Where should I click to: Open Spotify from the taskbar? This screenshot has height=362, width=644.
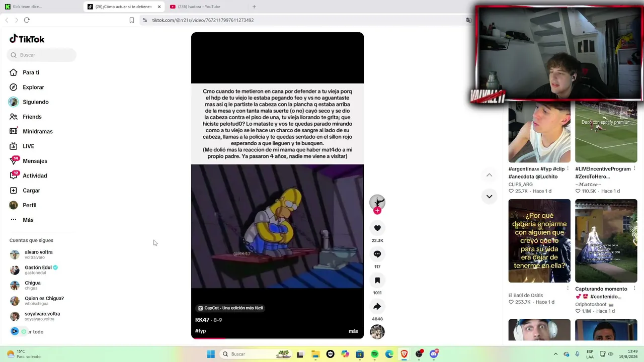click(x=374, y=354)
